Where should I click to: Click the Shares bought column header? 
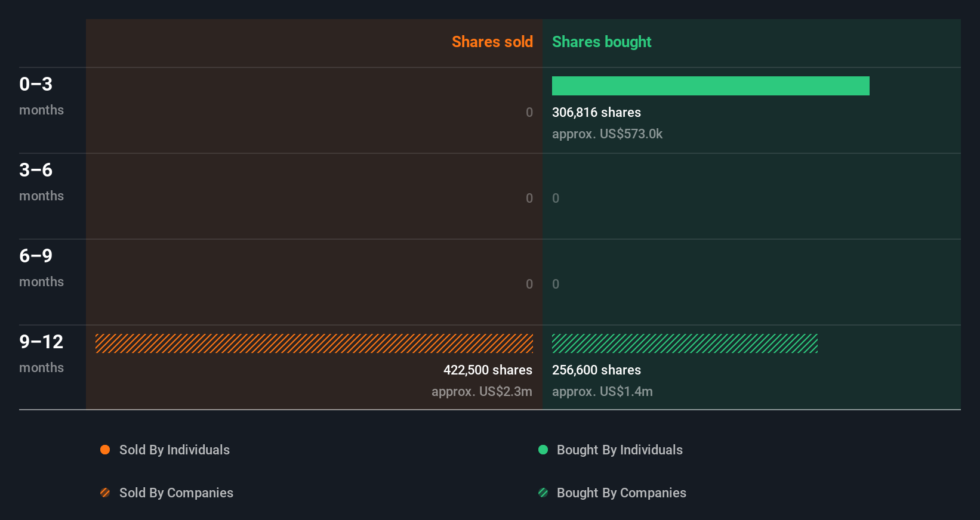click(x=602, y=42)
